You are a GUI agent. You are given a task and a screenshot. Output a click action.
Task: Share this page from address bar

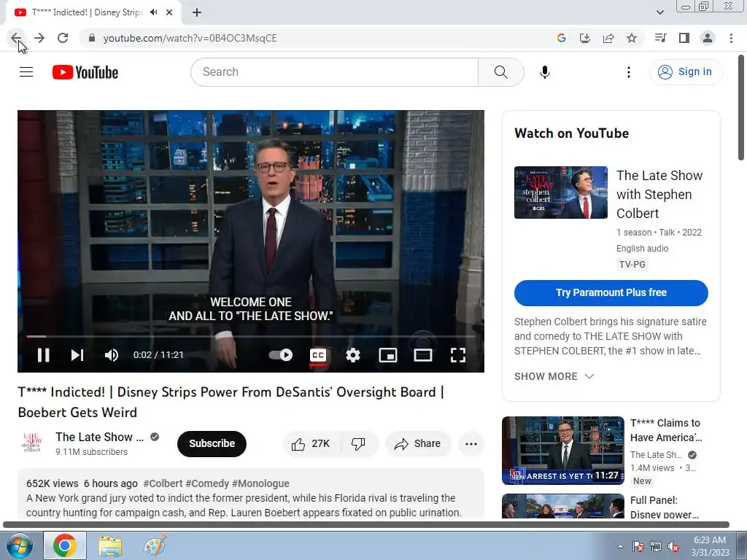[608, 38]
